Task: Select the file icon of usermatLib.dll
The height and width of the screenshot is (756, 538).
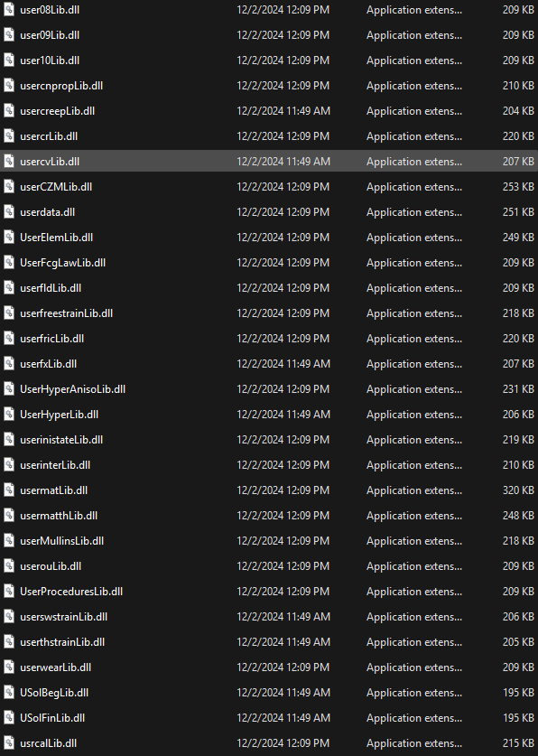Action: point(9,490)
